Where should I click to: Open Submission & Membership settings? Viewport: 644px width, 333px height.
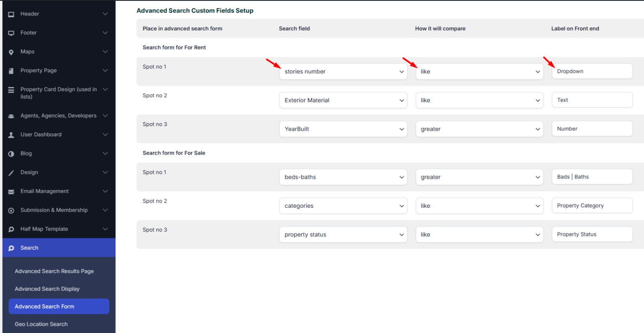59,210
